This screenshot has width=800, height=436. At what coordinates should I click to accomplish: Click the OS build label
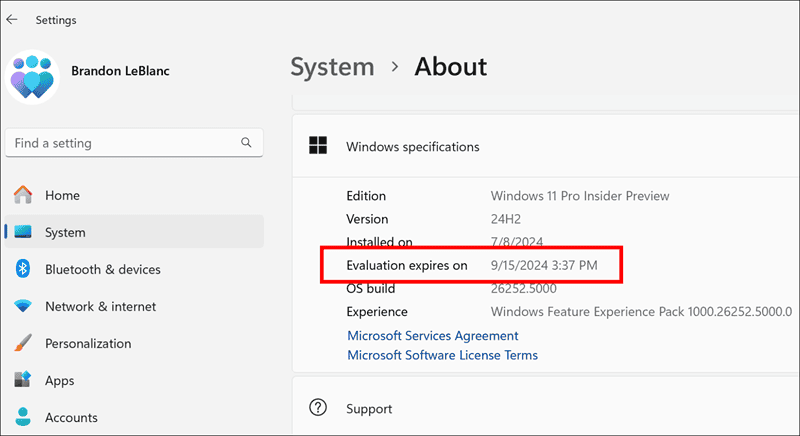pos(370,288)
